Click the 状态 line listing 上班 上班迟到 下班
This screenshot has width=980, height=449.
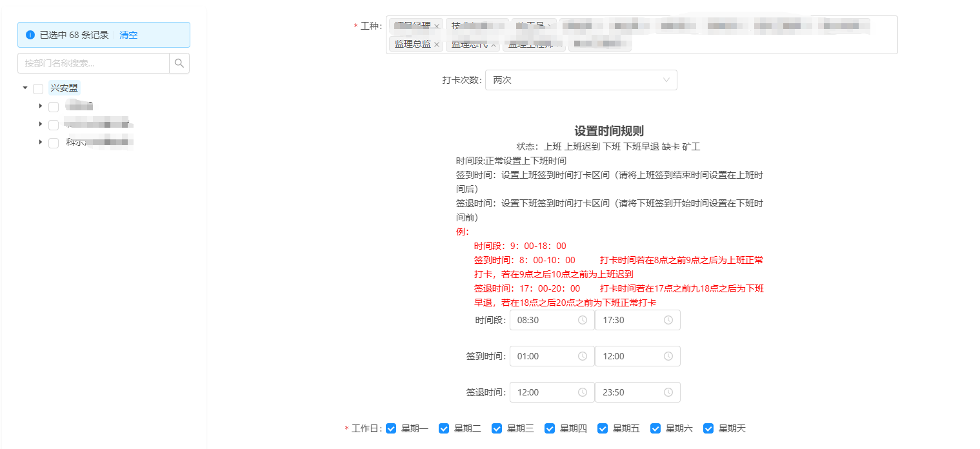[608, 146]
